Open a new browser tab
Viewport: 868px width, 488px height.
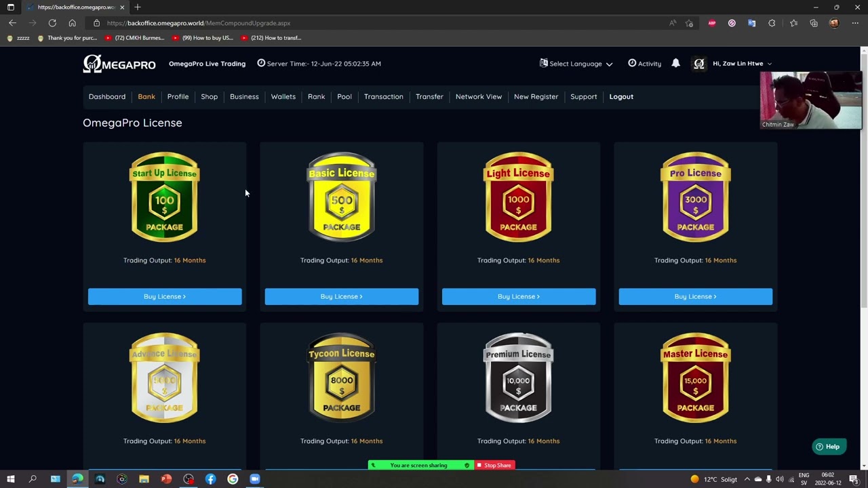pos(138,7)
